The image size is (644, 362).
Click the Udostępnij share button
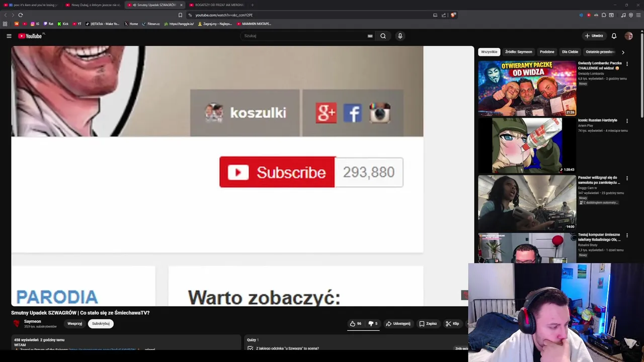point(398,323)
